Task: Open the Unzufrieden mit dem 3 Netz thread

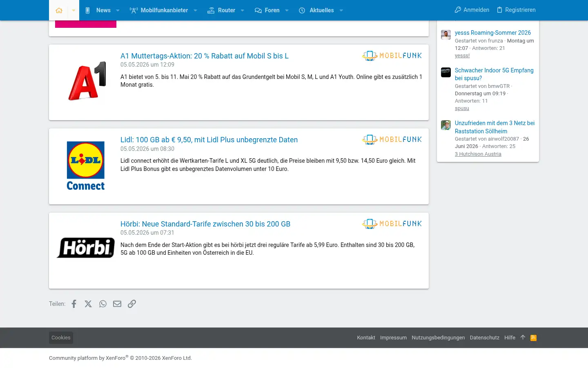Action: click(x=494, y=127)
